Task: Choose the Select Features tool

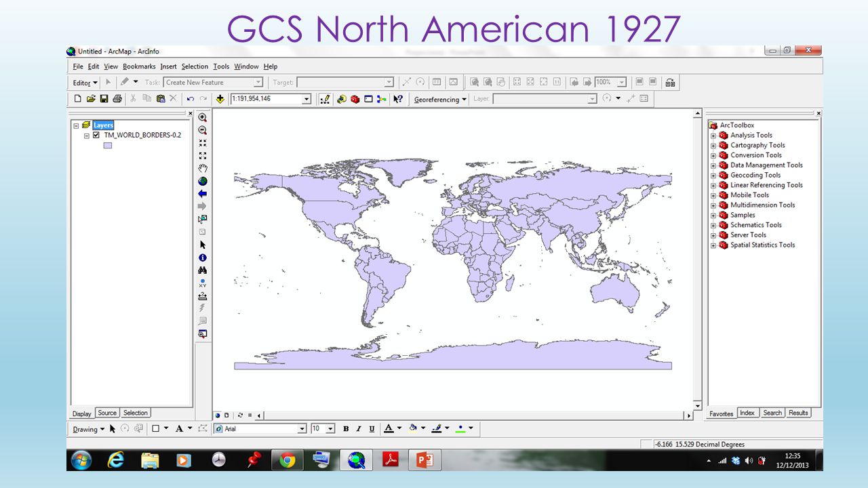Action: pyautogui.click(x=202, y=219)
